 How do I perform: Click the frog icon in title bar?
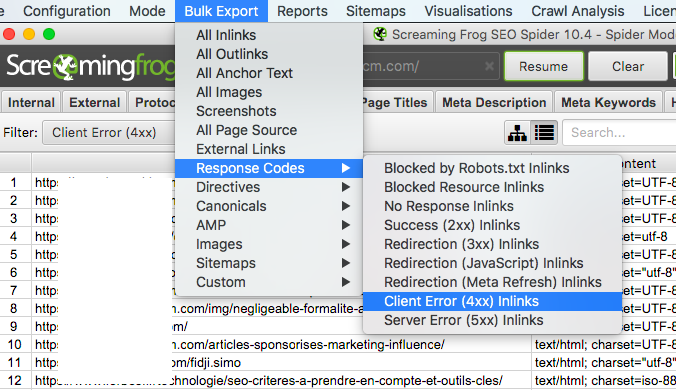[x=380, y=34]
